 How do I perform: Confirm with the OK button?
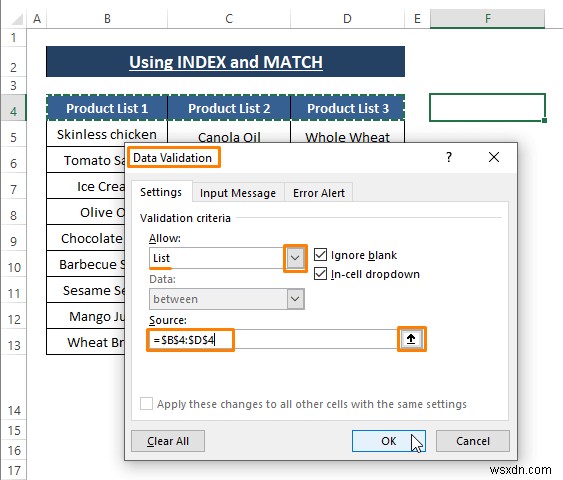388,441
